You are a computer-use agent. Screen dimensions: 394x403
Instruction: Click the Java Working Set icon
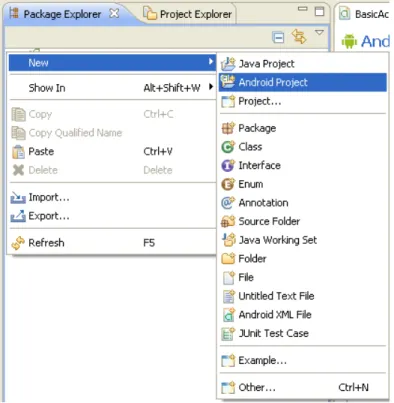[228, 240]
